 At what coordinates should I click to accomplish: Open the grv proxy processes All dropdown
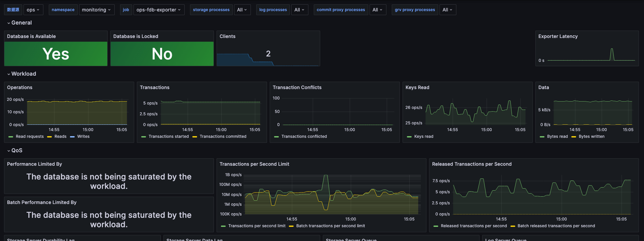point(447,10)
